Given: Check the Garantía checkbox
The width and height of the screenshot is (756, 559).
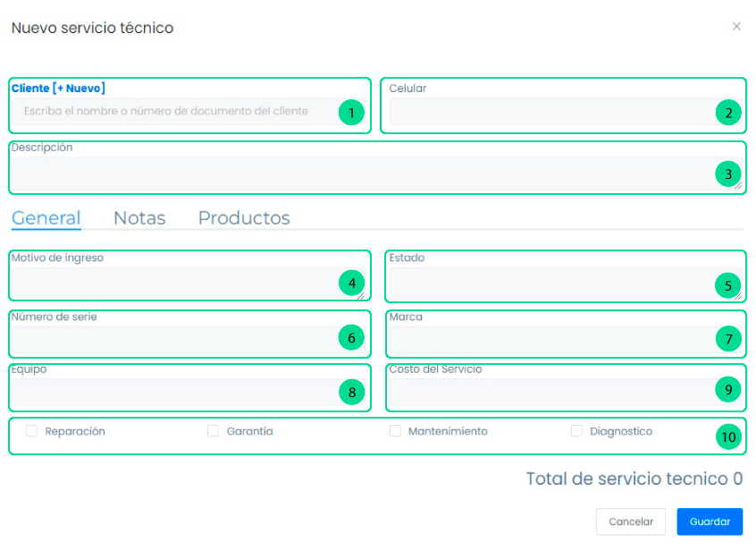Looking at the screenshot, I should 213,431.
